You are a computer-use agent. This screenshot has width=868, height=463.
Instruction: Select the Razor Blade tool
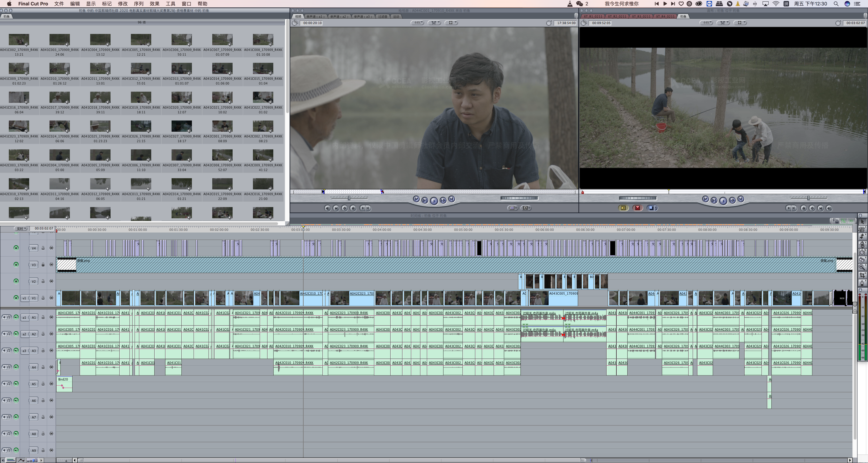pos(862,259)
